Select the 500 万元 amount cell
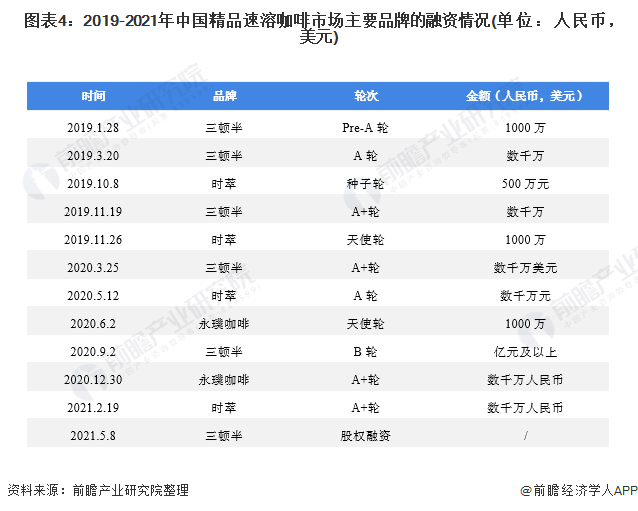 coord(525,184)
